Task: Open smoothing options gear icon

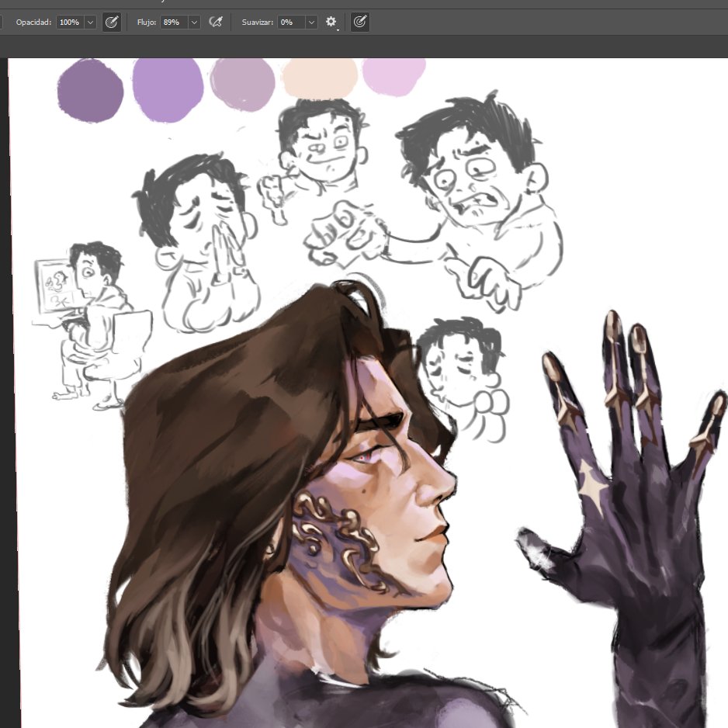Action: pyautogui.click(x=331, y=22)
